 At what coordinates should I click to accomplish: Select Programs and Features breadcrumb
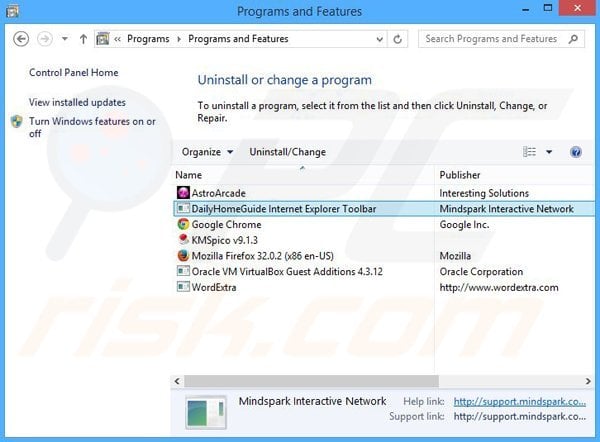pyautogui.click(x=238, y=39)
